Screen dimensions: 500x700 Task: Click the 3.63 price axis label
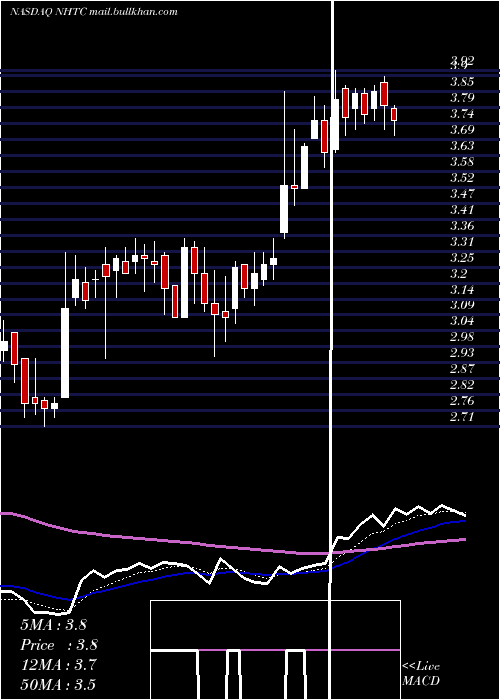pos(462,146)
